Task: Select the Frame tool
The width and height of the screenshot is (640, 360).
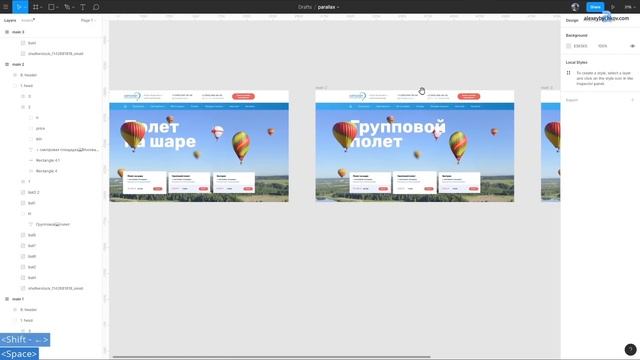Action: pyautogui.click(x=36, y=7)
